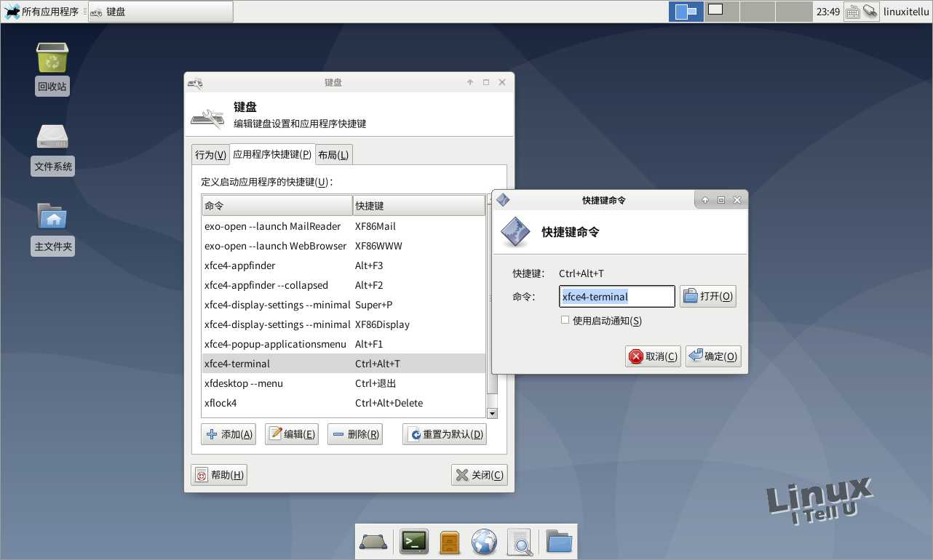Image resolution: width=933 pixels, height=560 pixels.
Task: Select the display-settings Super+P row
Action: pos(344,305)
